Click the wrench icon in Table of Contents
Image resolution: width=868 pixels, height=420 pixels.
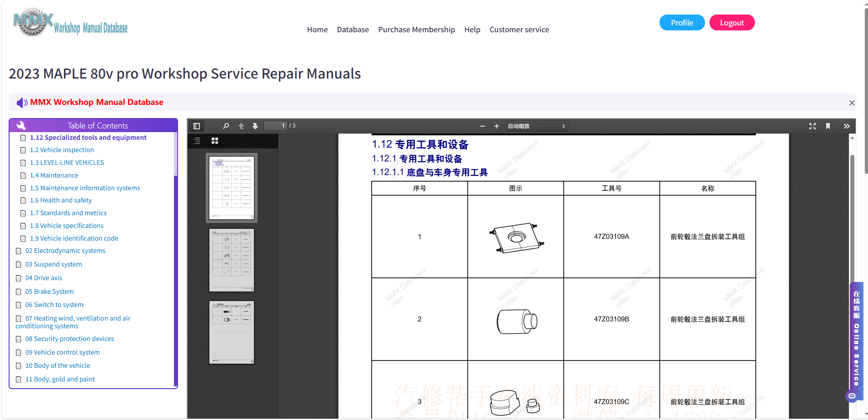(21, 125)
